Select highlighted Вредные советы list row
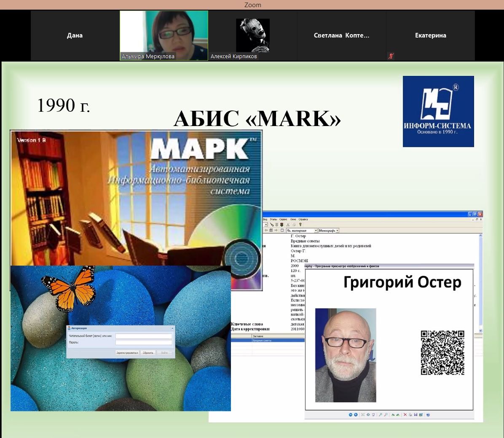 point(268,340)
